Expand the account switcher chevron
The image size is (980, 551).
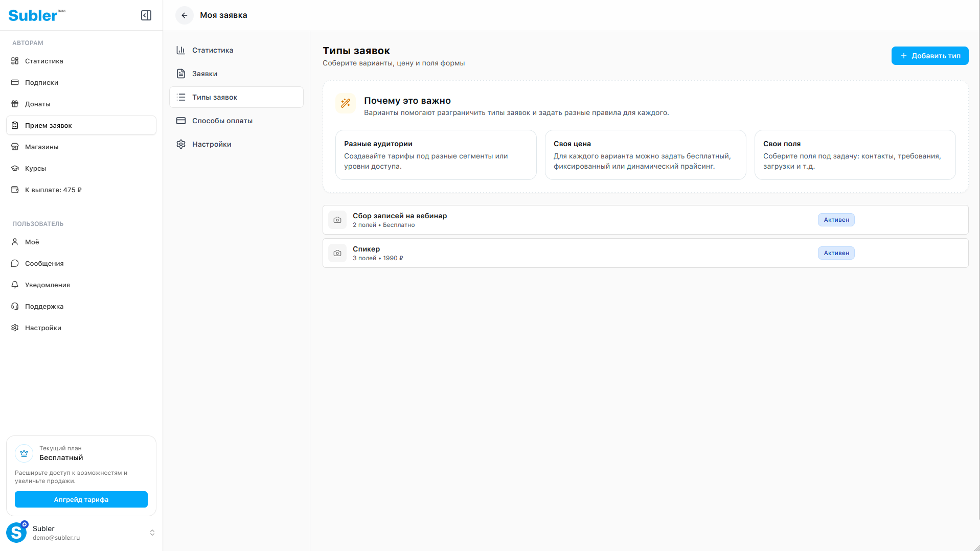(152, 533)
